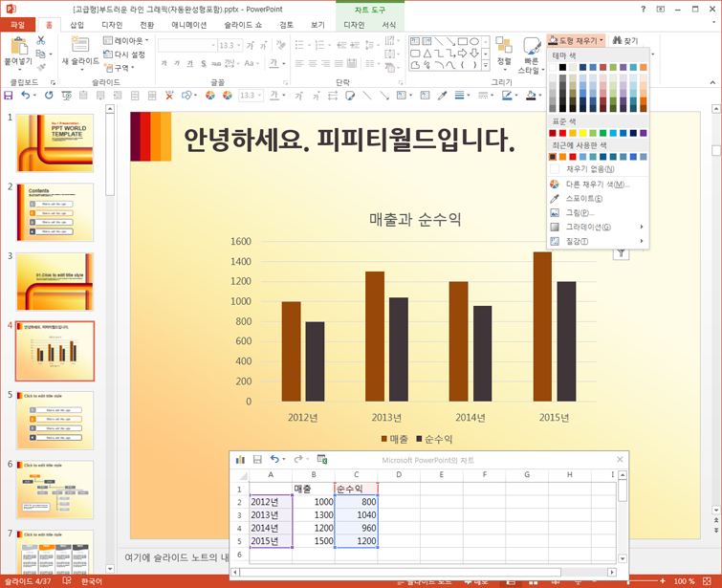The height and width of the screenshot is (588, 722).
Task: Click the left align paragraph icon
Action: pos(299,63)
